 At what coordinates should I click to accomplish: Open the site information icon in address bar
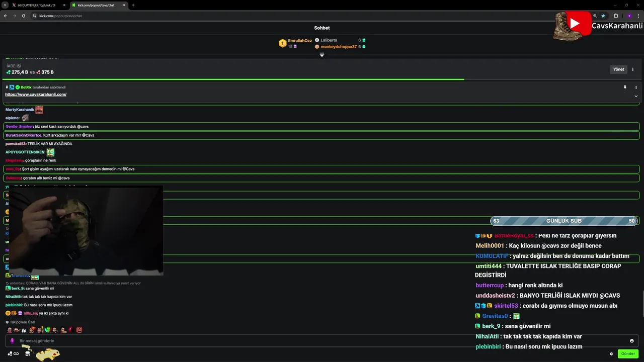tap(35, 16)
